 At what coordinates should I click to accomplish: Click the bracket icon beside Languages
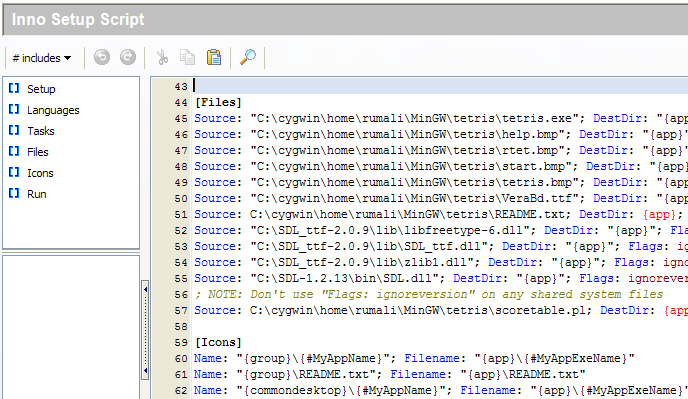[x=14, y=109]
